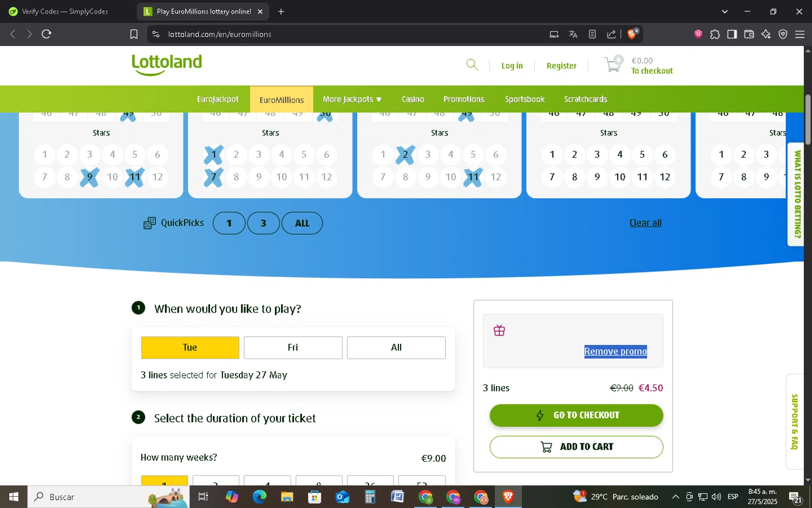812x508 pixels.
Task: Open the EuroMillions menu tab
Action: tap(281, 100)
